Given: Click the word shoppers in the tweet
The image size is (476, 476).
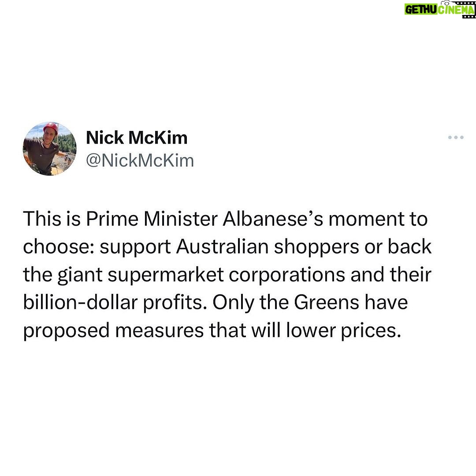Looking at the screenshot, I should pos(316,247).
